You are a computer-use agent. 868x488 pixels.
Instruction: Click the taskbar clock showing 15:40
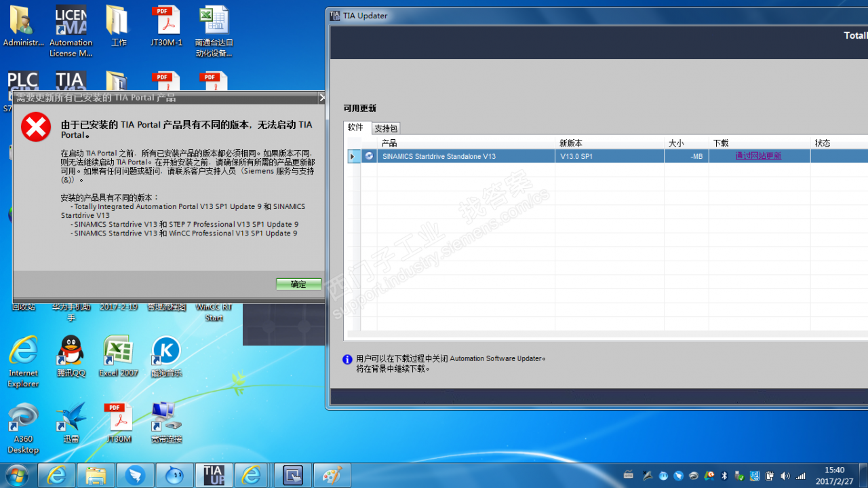[x=834, y=475]
